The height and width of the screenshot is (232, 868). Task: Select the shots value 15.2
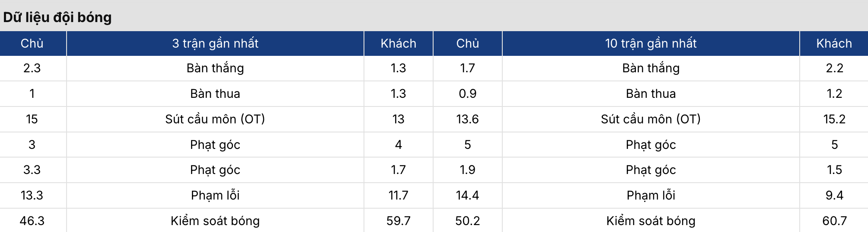point(834,119)
